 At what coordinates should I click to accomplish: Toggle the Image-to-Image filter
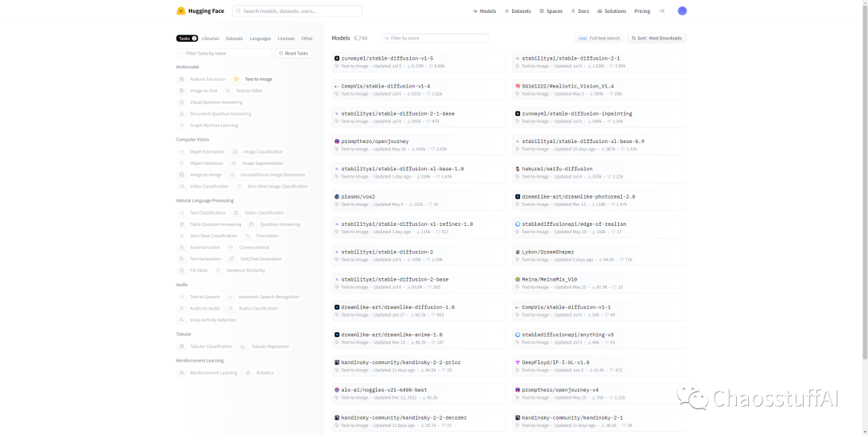coord(200,175)
